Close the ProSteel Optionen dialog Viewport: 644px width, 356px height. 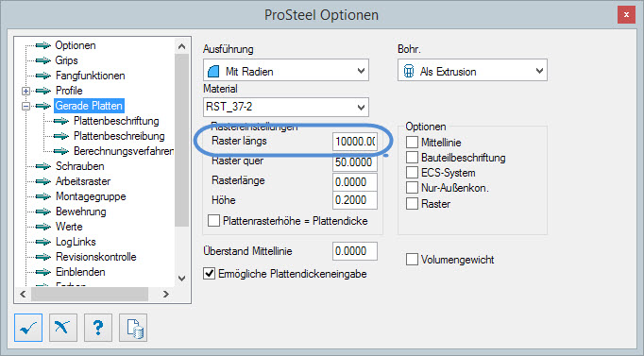click(x=626, y=15)
